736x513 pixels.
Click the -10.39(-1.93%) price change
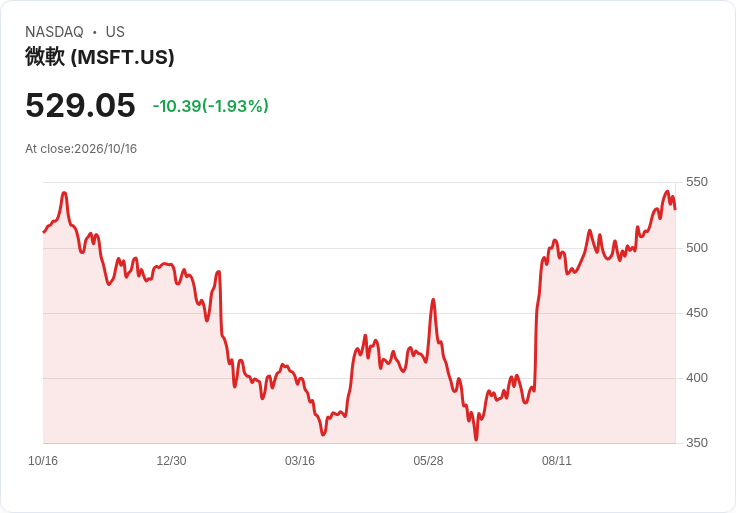tap(211, 106)
